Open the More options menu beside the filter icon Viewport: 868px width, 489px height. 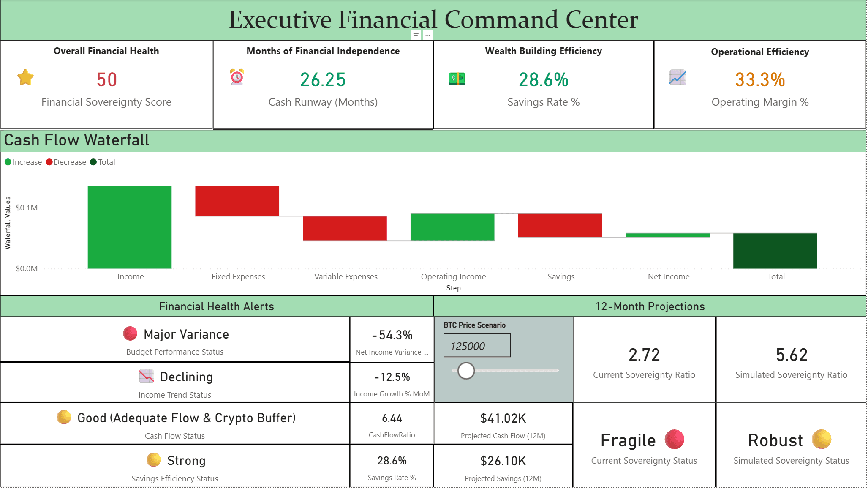tap(428, 36)
